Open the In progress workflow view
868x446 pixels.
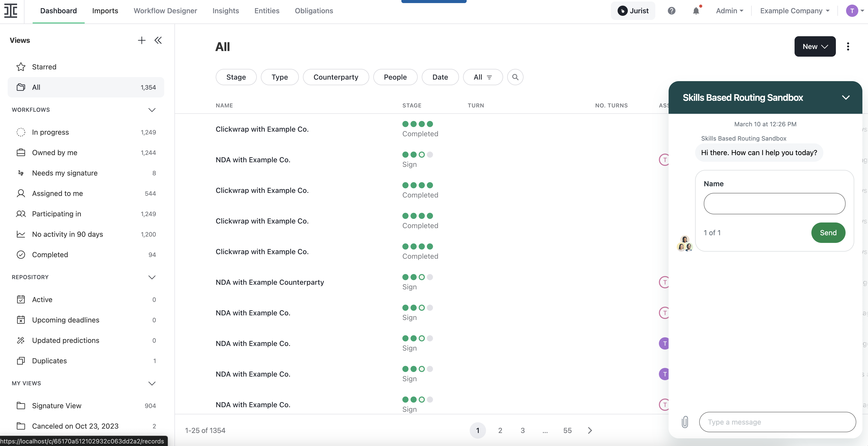(86, 132)
